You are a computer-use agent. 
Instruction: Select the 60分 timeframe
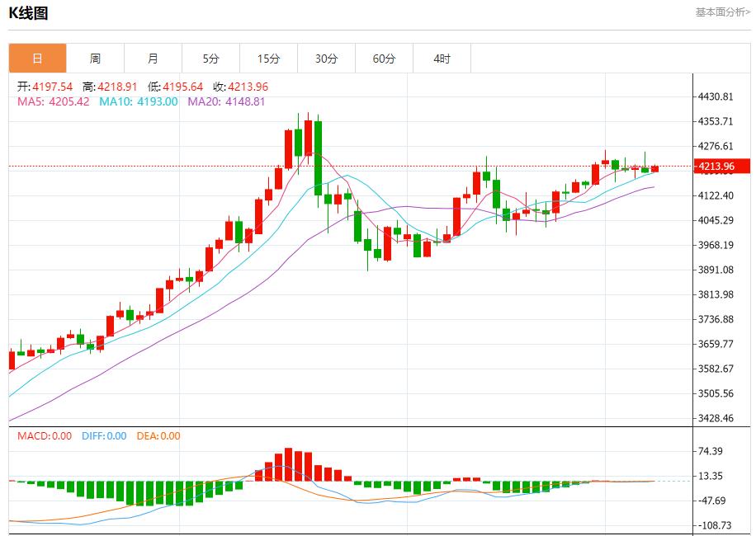pyautogui.click(x=383, y=58)
